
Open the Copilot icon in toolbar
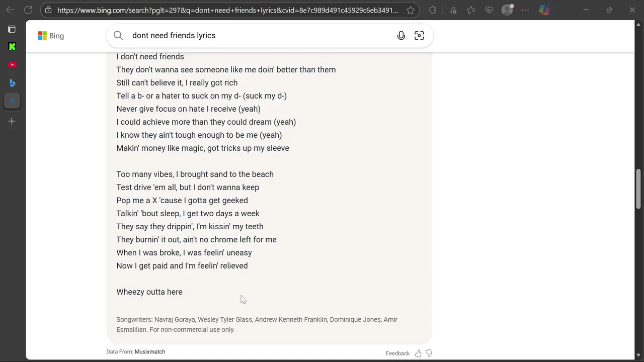[x=544, y=10]
